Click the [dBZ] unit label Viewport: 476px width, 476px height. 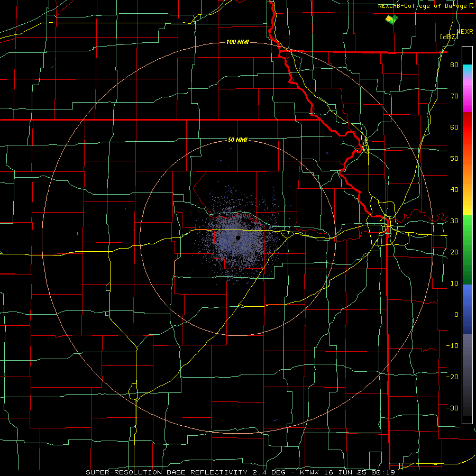click(449, 36)
